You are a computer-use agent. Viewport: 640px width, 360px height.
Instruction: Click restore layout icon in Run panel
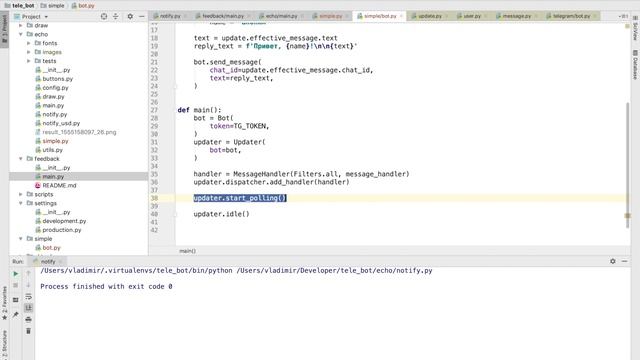[16, 300]
